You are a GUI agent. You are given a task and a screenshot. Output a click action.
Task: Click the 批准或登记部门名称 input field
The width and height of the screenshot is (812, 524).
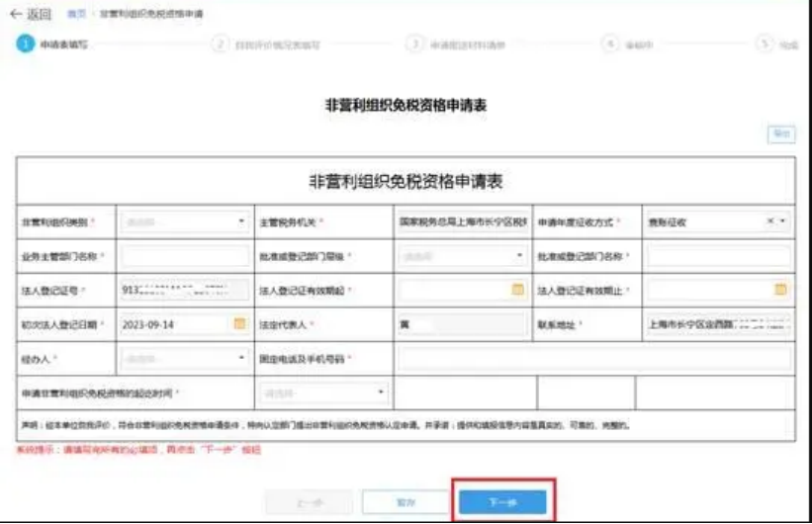(718, 256)
